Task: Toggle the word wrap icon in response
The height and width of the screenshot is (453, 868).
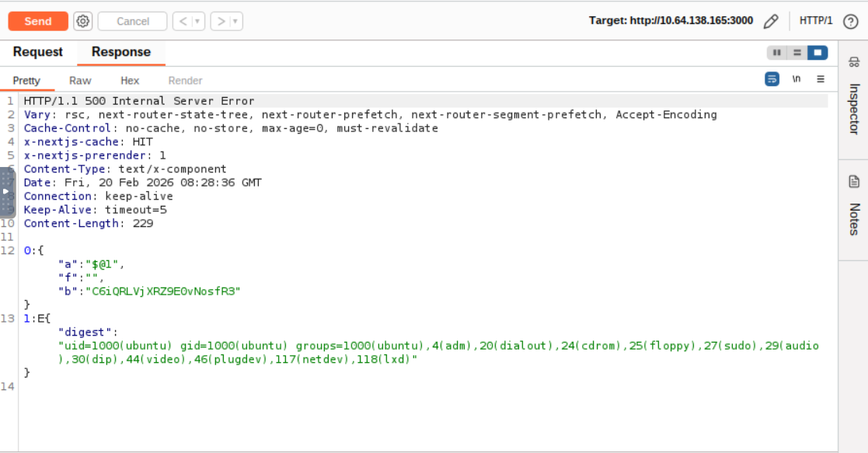Action: (772, 79)
